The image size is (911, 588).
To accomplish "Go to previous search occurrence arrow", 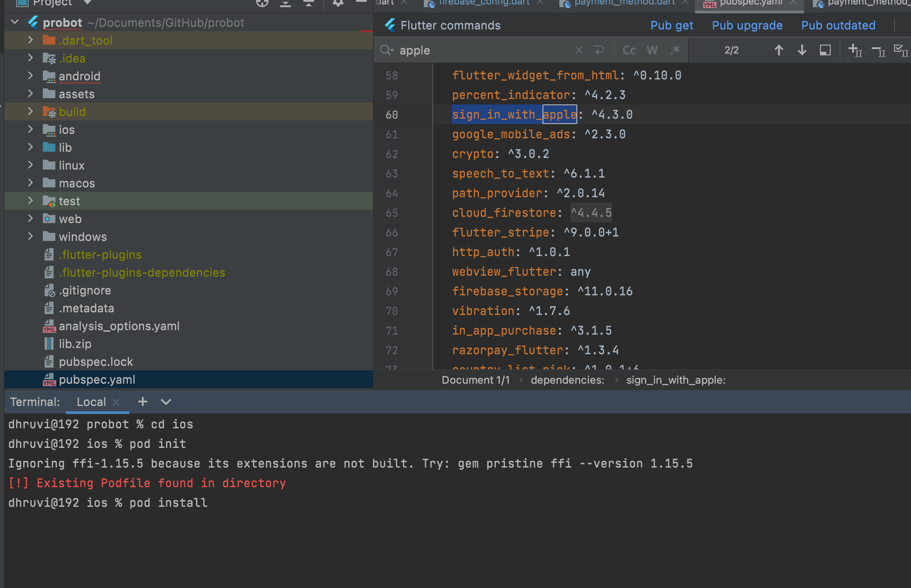I will click(x=778, y=50).
